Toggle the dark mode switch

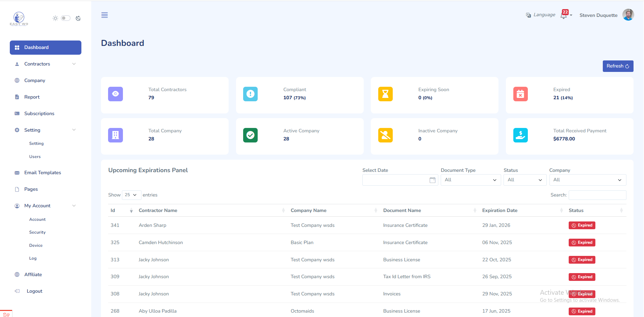[x=66, y=18]
